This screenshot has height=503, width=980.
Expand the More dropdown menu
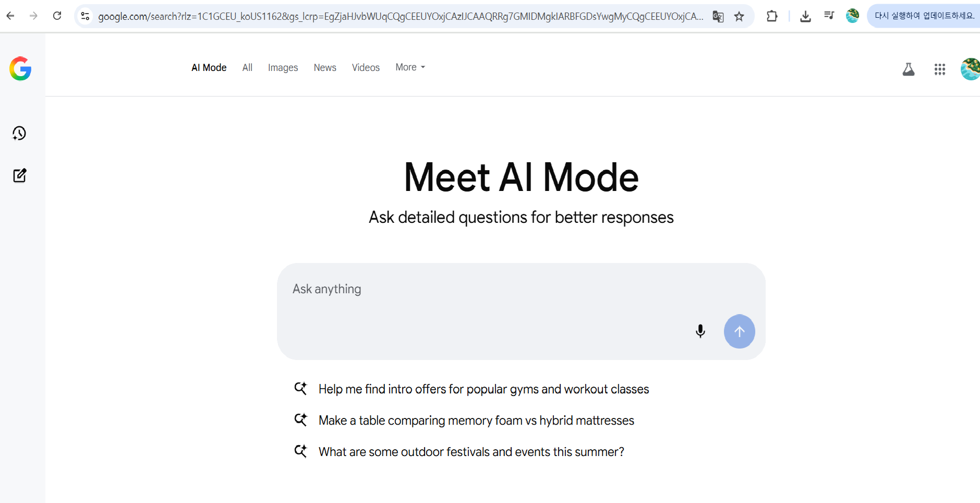pos(410,67)
